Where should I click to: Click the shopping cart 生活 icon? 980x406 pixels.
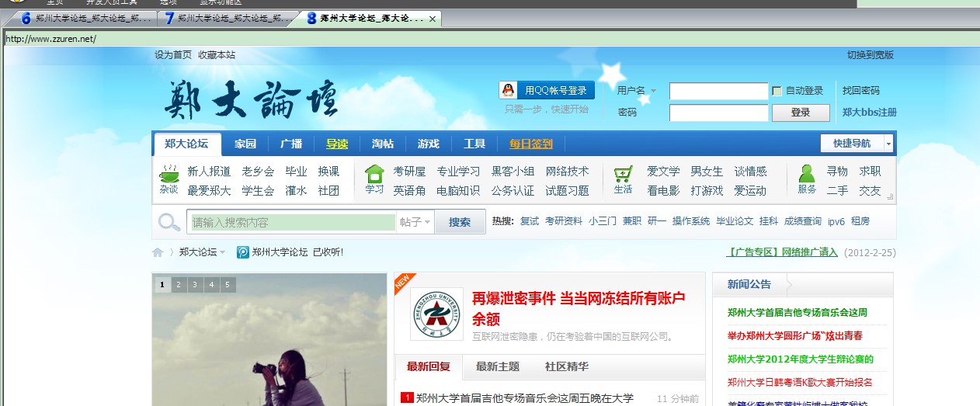pyautogui.click(x=623, y=174)
